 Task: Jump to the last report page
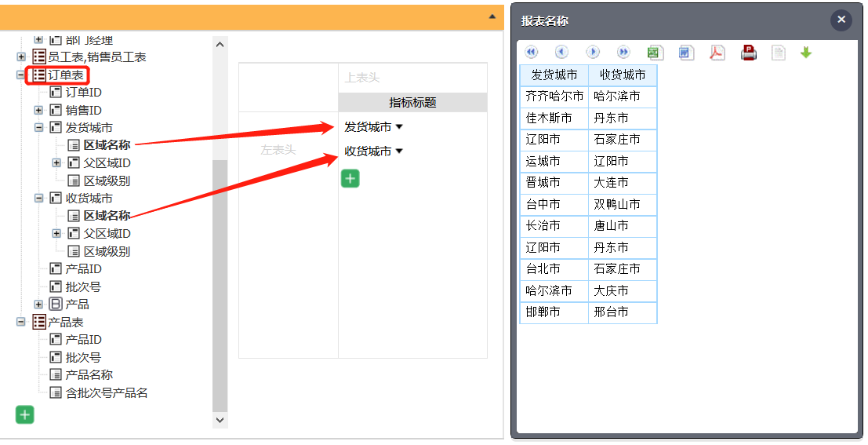coord(623,52)
